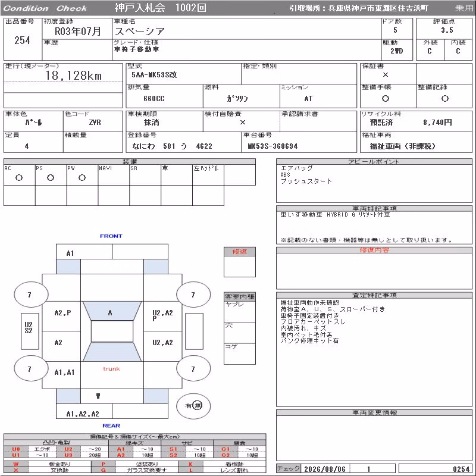Click the white roof panel in car diagram
The height and width of the screenshot is (476, 476).
tap(112, 331)
